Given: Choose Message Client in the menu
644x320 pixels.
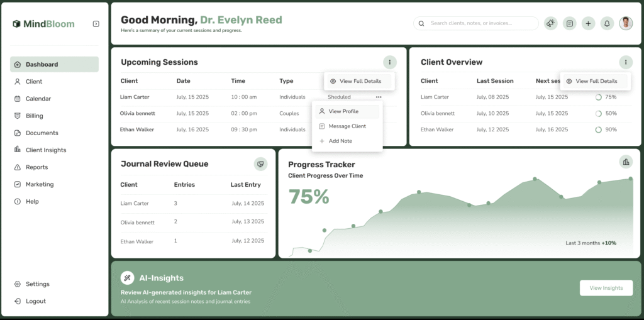Looking at the screenshot, I should click(x=347, y=126).
